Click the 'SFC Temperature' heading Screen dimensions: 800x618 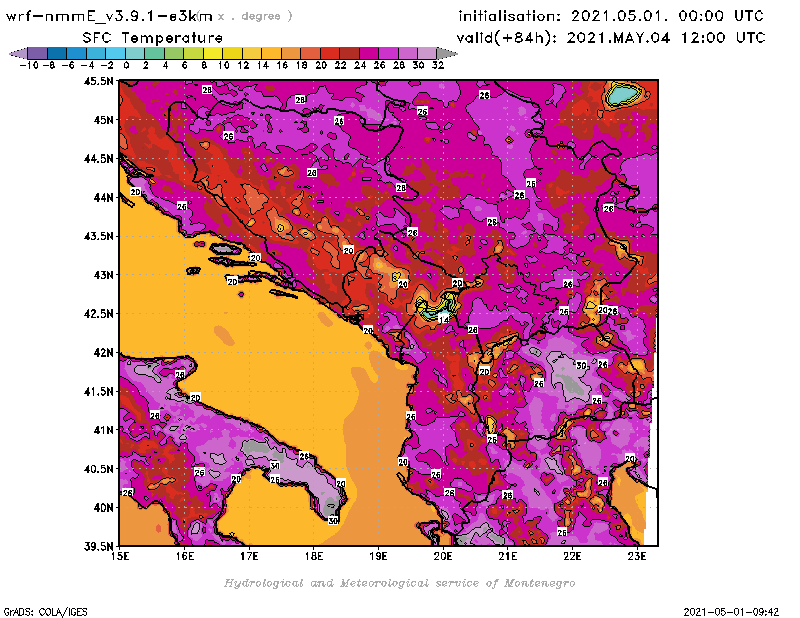(153, 38)
